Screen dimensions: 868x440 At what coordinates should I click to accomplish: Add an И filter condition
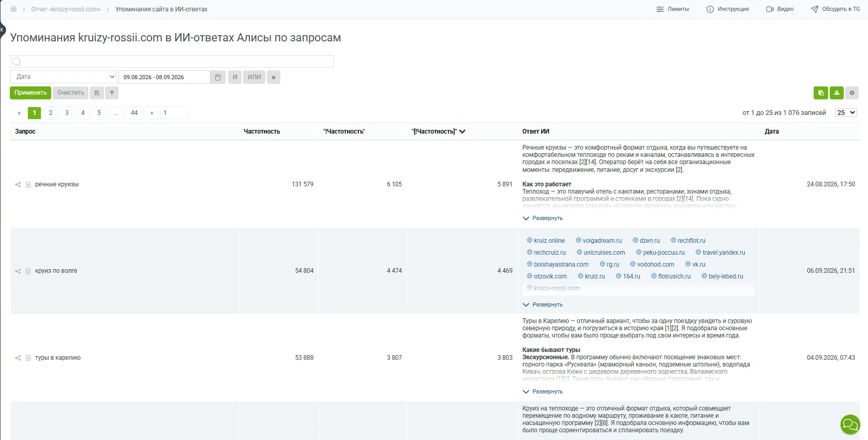pyautogui.click(x=235, y=77)
